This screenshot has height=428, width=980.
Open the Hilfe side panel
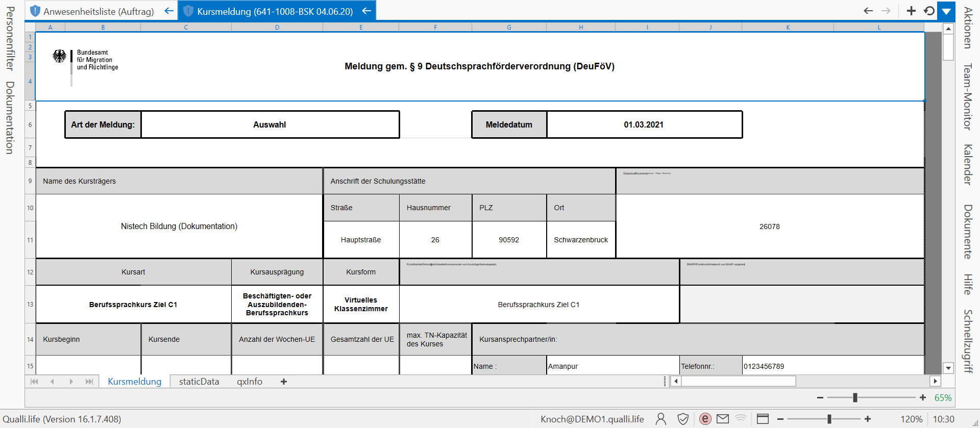point(967,284)
